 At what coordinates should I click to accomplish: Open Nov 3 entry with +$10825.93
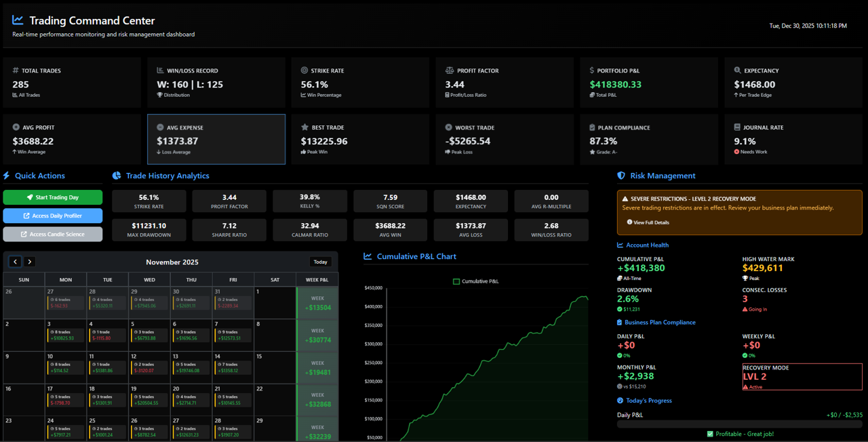coord(66,335)
